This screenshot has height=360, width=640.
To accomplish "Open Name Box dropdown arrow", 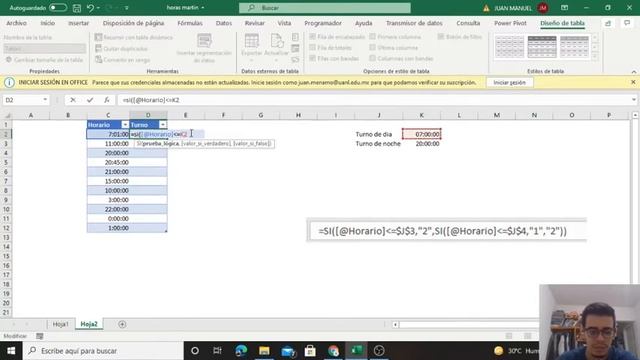I will [x=45, y=100].
